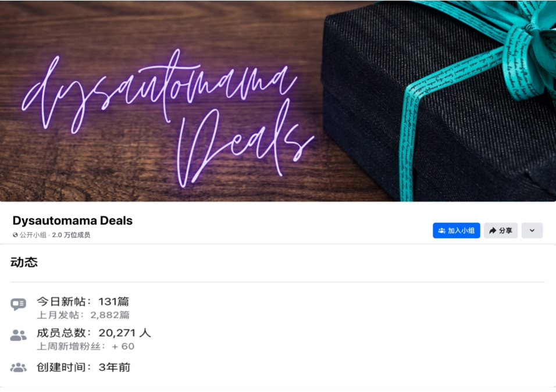Click the 加入小组 join group button
The image size is (556, 392).
tap(457, 230)
